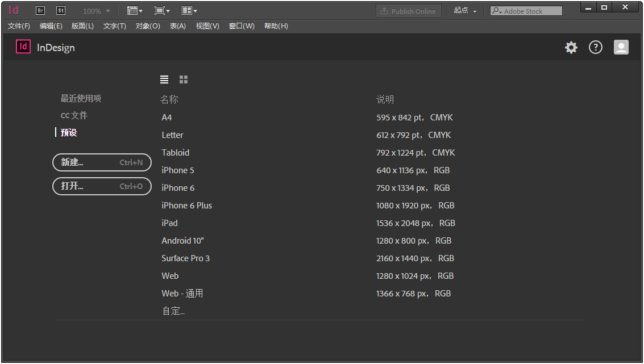The width and height of the screenshot is (644, 364).
Task: Select the CC 文件 tab
Action: click(x=74, y=115)
